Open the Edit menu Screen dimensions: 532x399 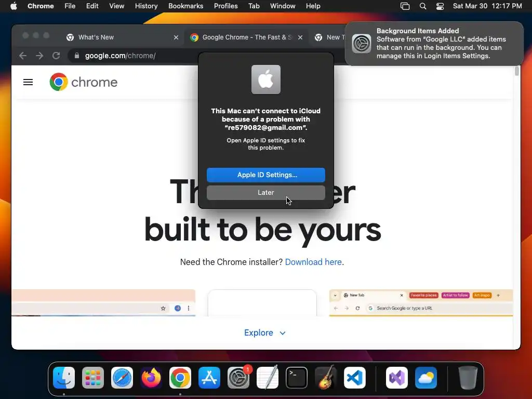(92, 6)
